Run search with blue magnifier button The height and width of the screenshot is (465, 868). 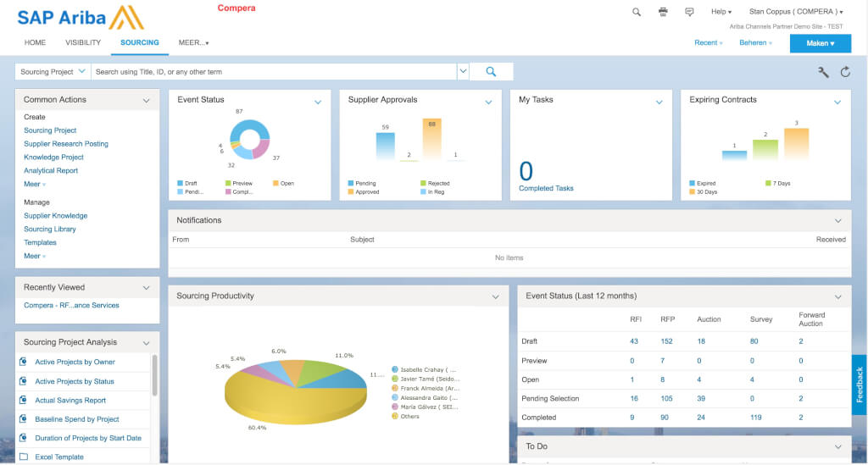click(490, 72)
